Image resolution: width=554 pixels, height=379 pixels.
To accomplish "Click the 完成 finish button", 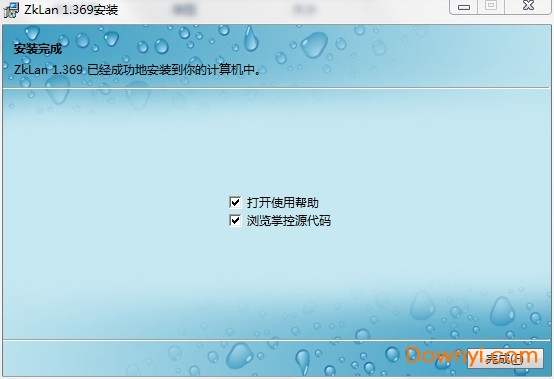I will 505,358.
